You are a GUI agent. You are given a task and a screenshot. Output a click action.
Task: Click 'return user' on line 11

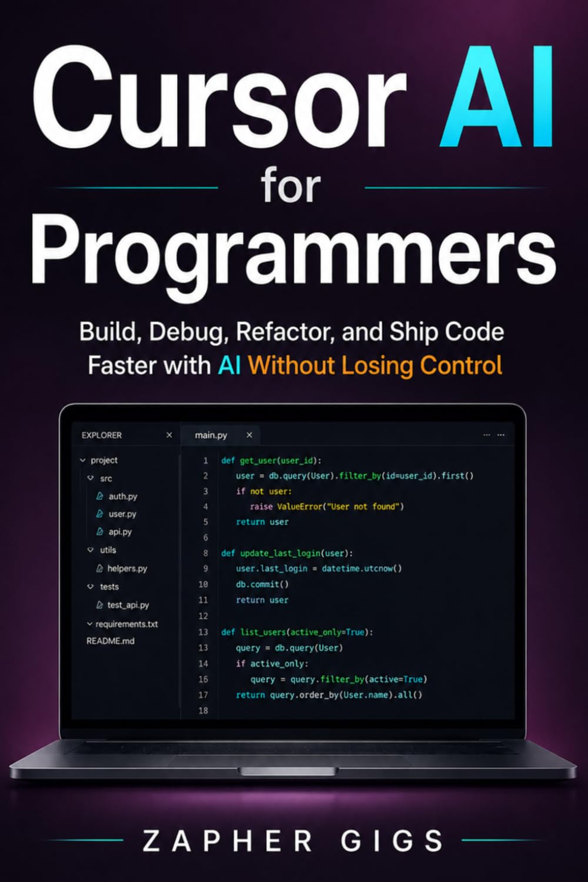pos(262,600)
